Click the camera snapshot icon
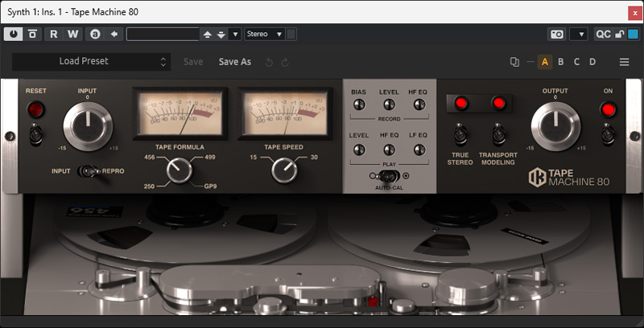The image size is (644, 328). point(557,34)
